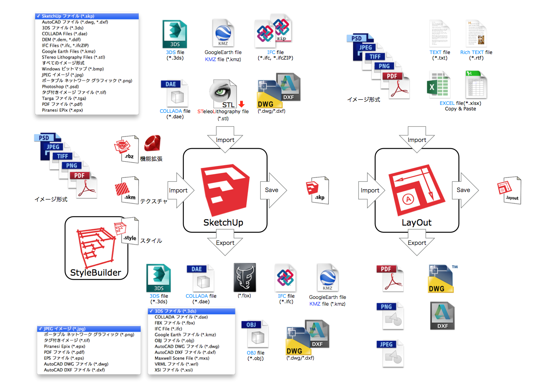555x392 pixels.
Task: Click the .rbz extension file icon
Action: tap(127, 149)
